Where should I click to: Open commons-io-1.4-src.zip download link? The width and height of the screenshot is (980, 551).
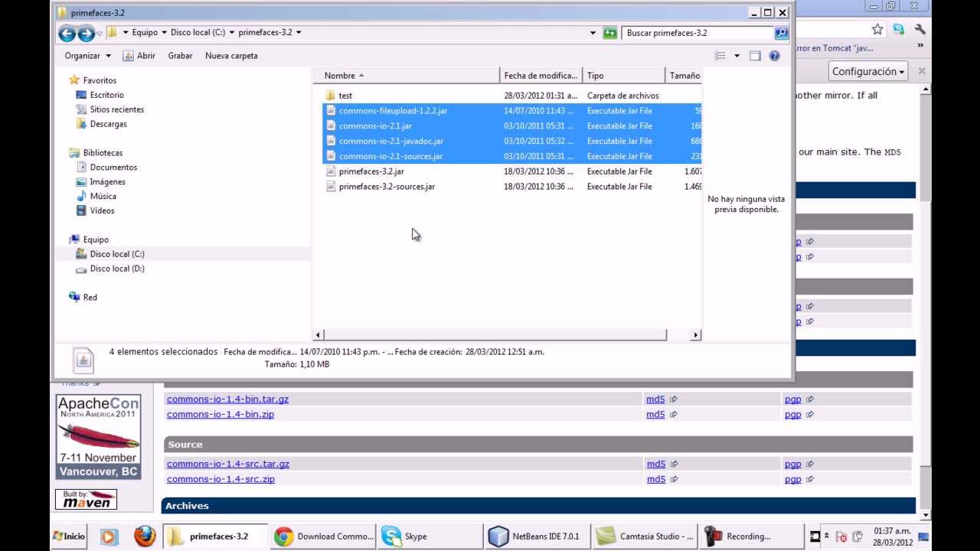[x=220, y=479]
